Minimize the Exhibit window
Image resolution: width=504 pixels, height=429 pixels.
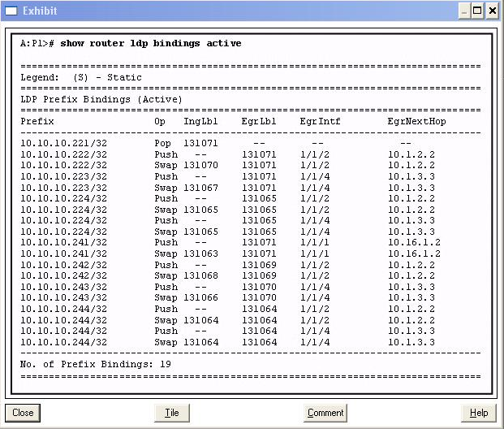[x=463, y=11]
